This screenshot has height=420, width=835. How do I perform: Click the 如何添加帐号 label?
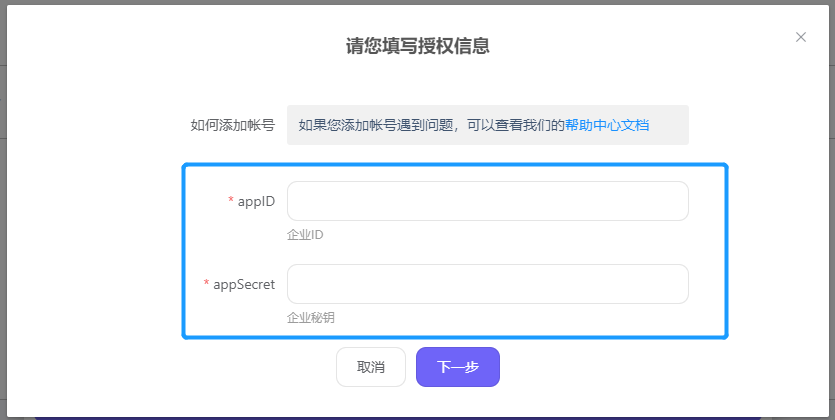pyautogui.click(x=233, y=125)
